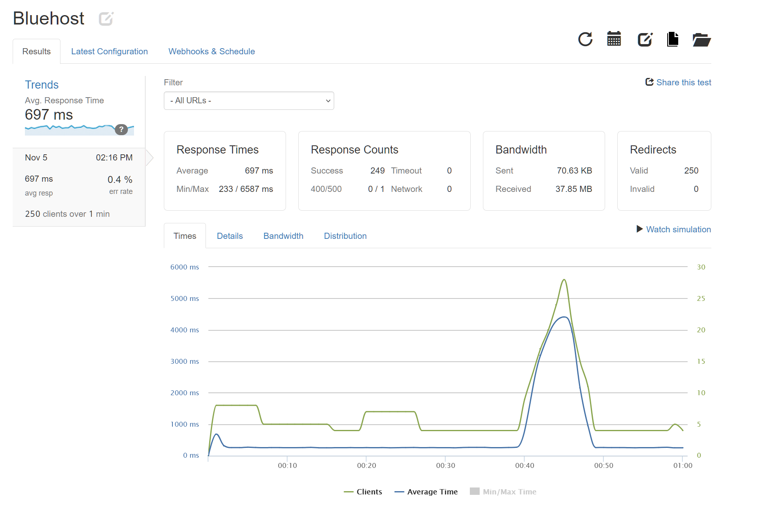This screenshot has height=532, width=782.
Task: Clone the test using document icon
Action: pyautogui.click(x=673, y=39)
